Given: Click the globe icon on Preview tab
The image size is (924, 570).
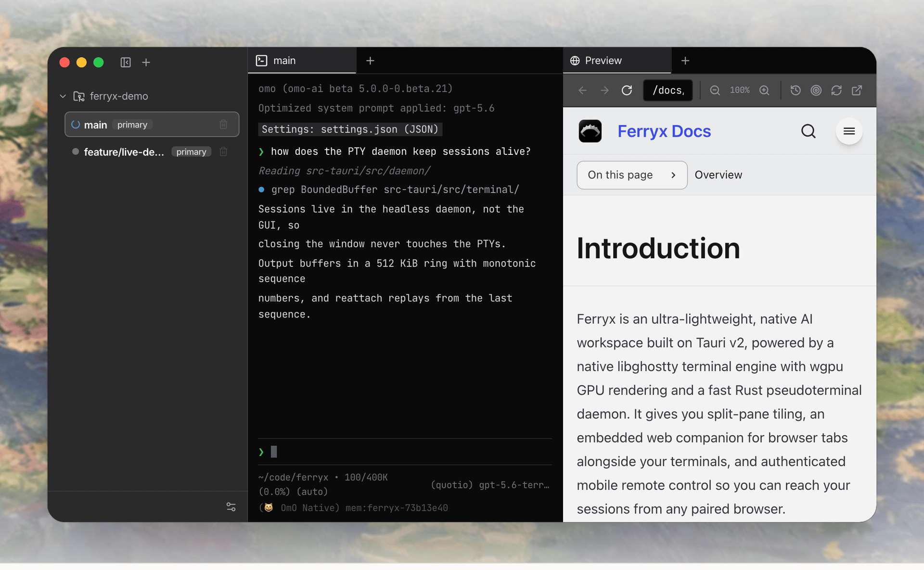Looking at the screenshot, I should [575, 61].
